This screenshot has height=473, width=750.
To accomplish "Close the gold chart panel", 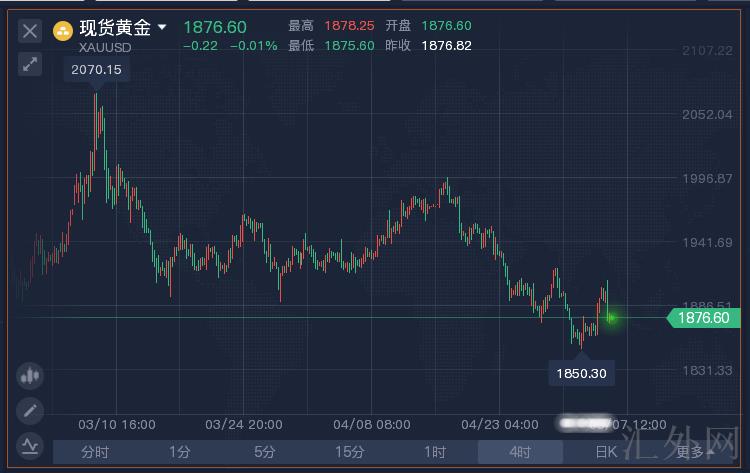I will [30, 31].
